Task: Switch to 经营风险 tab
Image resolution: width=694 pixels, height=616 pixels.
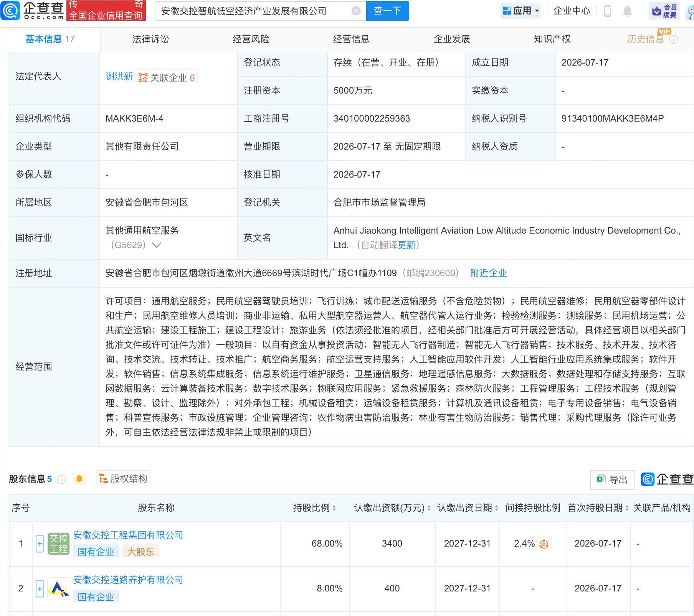Action: pyautogui.click(x=251, y=39)
